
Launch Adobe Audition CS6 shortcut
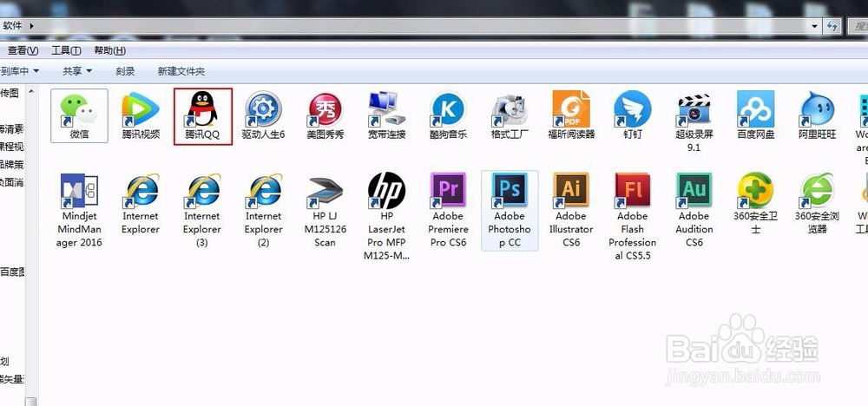(x=694, y=210)
